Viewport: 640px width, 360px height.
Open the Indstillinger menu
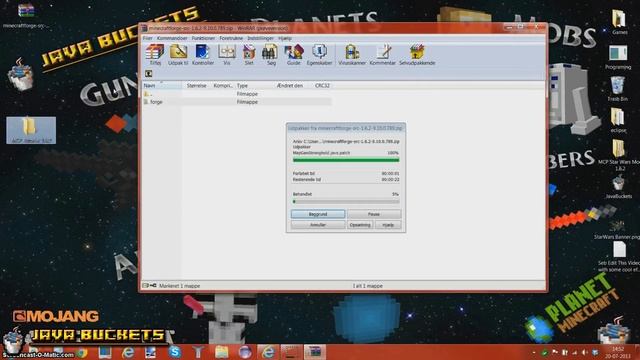260,38
